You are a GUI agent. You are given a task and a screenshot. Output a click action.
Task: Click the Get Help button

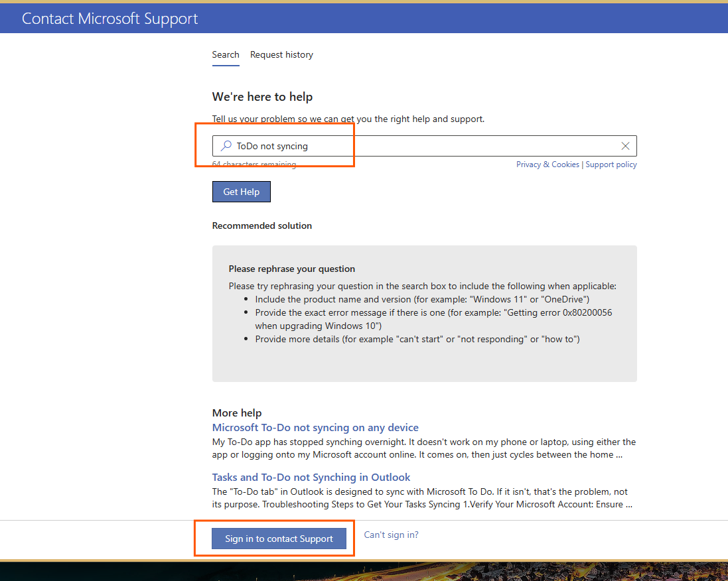coord(242,192)
